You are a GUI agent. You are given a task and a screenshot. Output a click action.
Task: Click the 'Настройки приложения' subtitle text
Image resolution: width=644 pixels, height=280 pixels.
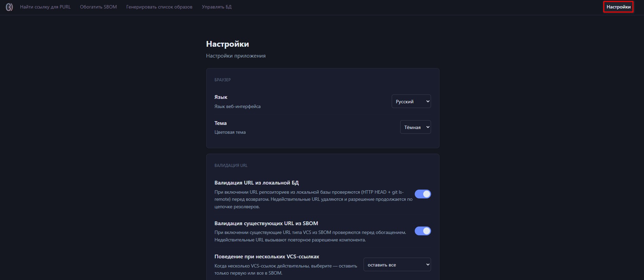click(x=236, y=56)
